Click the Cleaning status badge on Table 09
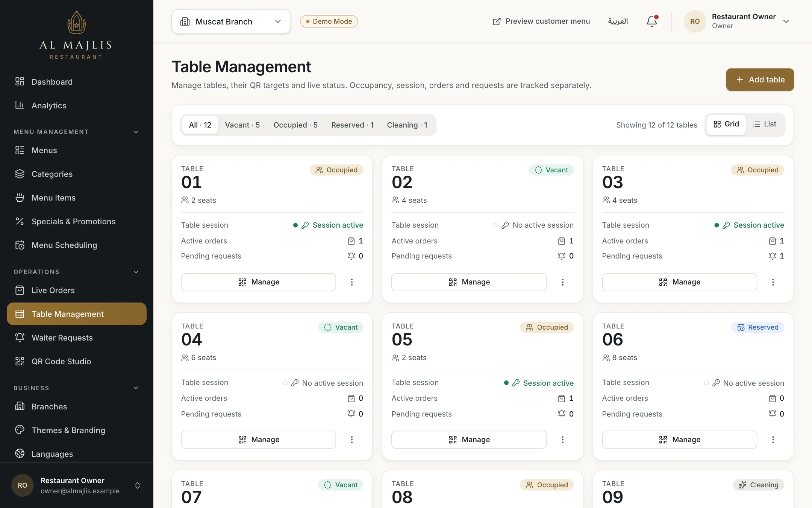The width and height of the screenshot is (812, 508). coord(759,485)
